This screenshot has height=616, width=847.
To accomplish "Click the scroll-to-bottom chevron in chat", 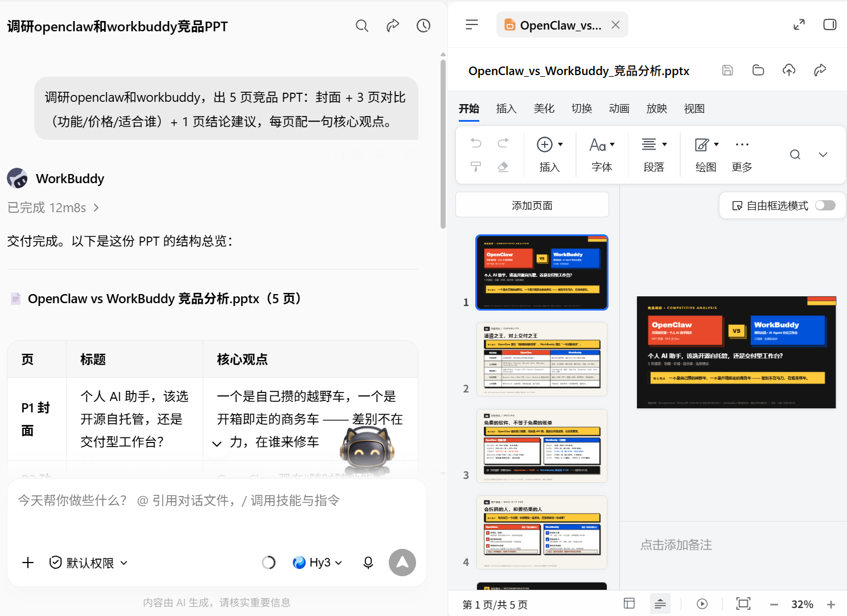I will click(x=217, y=444).
